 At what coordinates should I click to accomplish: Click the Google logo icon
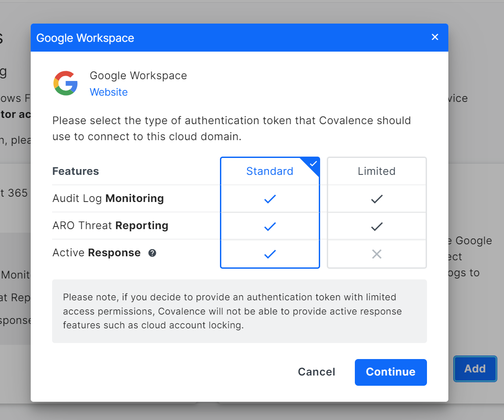click(65, 83)
